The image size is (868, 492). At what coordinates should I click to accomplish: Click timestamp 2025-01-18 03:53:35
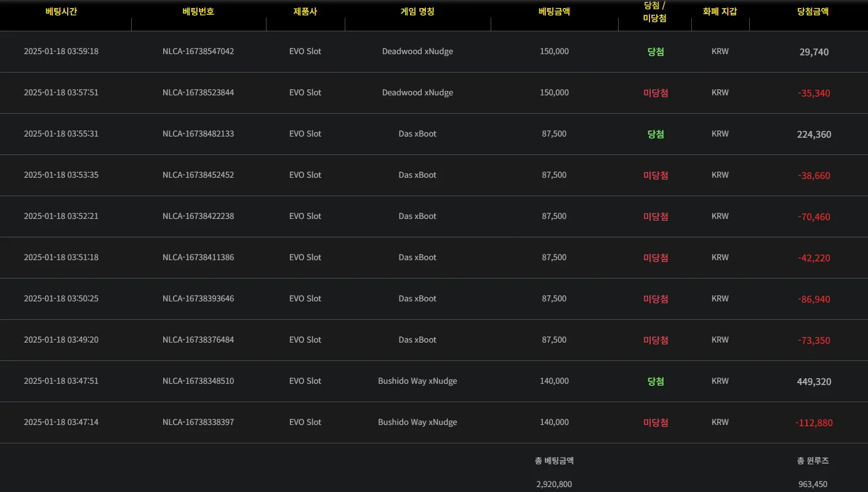pos(61,175)
